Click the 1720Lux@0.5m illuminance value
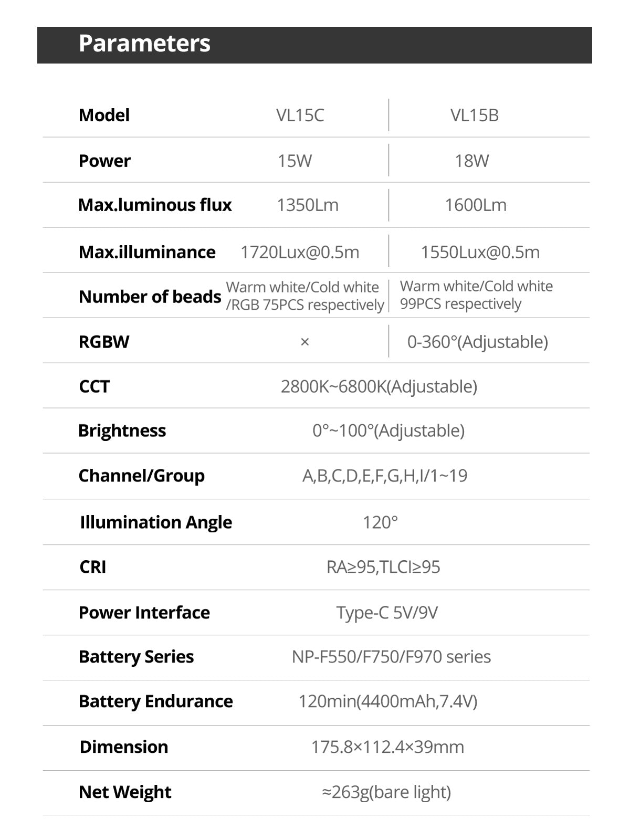 tap(300, 252)
